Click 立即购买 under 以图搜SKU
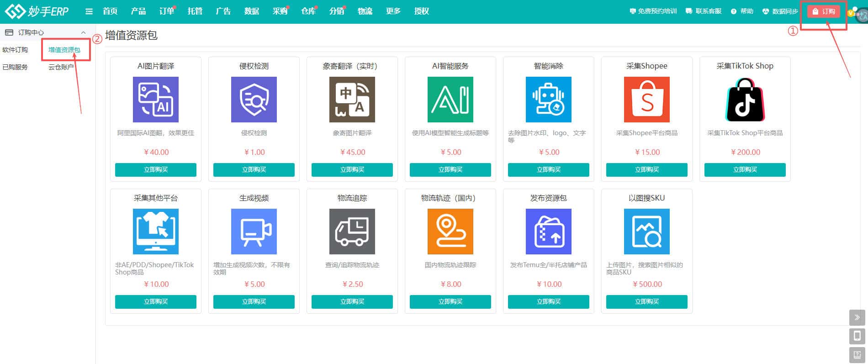 [647, 301]
